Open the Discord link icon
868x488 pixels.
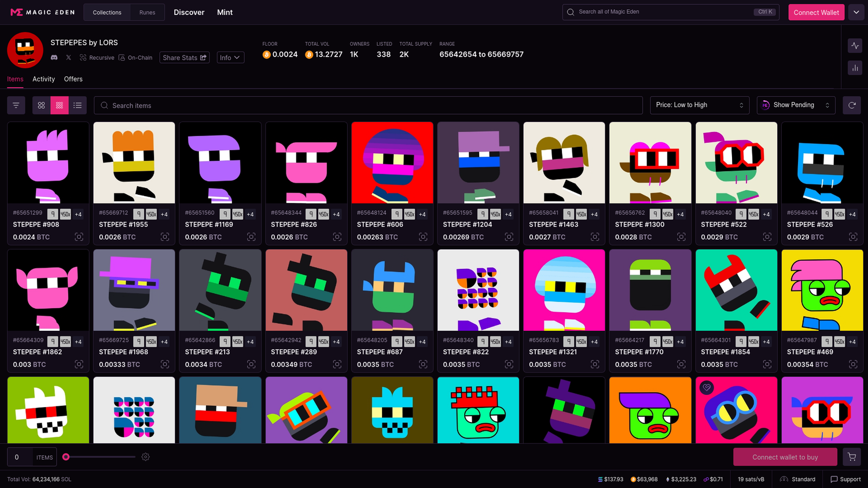[x=54, y=57]
